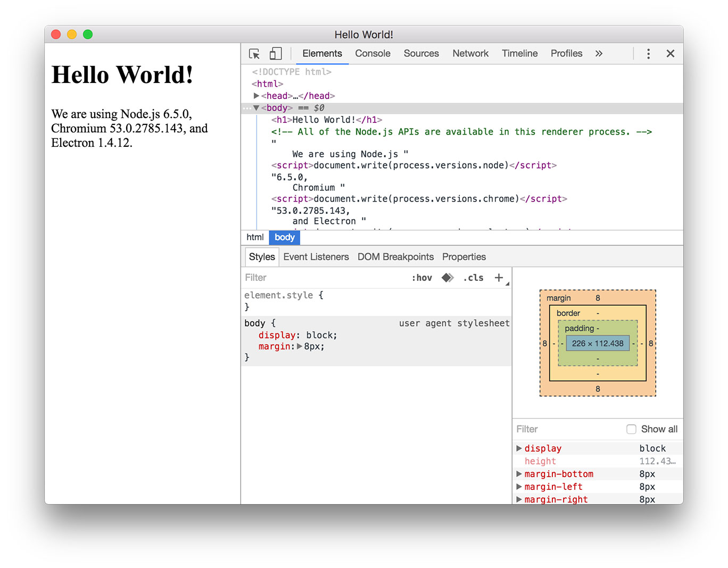Toggle the element state diamond icon

point(448,278)
